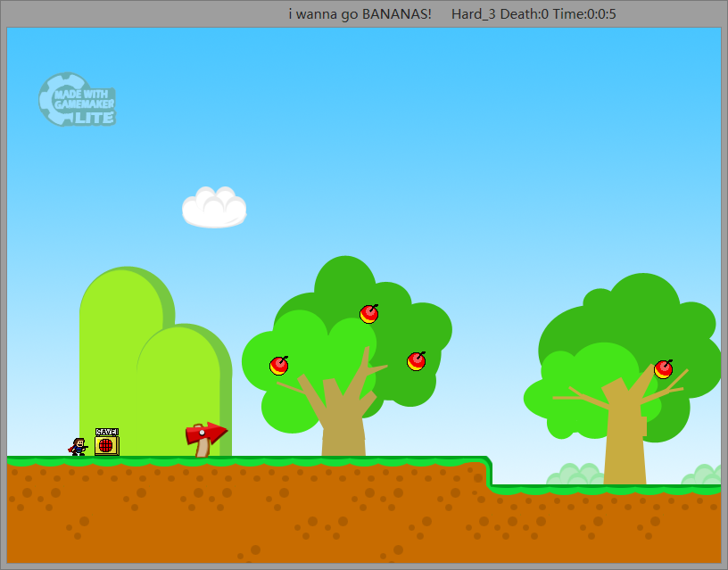Viewport: 728px width, 570px height.
Task: Click the pale bush at far right edge
Action: (708, 475)
